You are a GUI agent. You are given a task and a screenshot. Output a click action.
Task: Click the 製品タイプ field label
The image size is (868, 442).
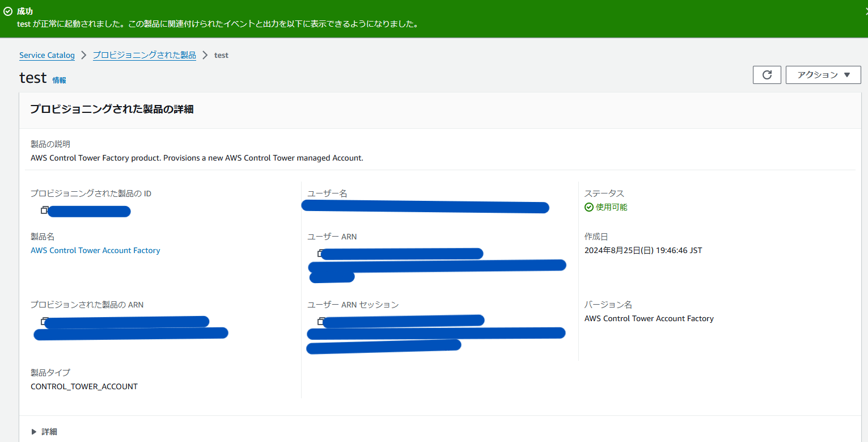tap(50, 373)
